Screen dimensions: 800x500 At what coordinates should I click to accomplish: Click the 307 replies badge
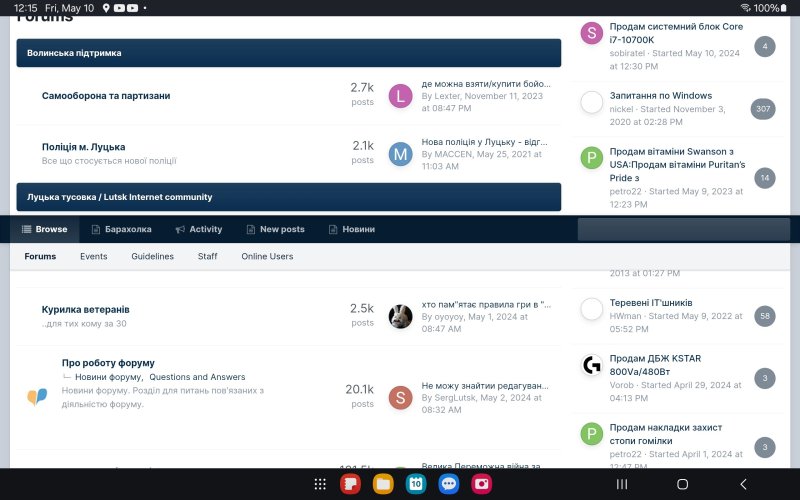pos(763,109)
